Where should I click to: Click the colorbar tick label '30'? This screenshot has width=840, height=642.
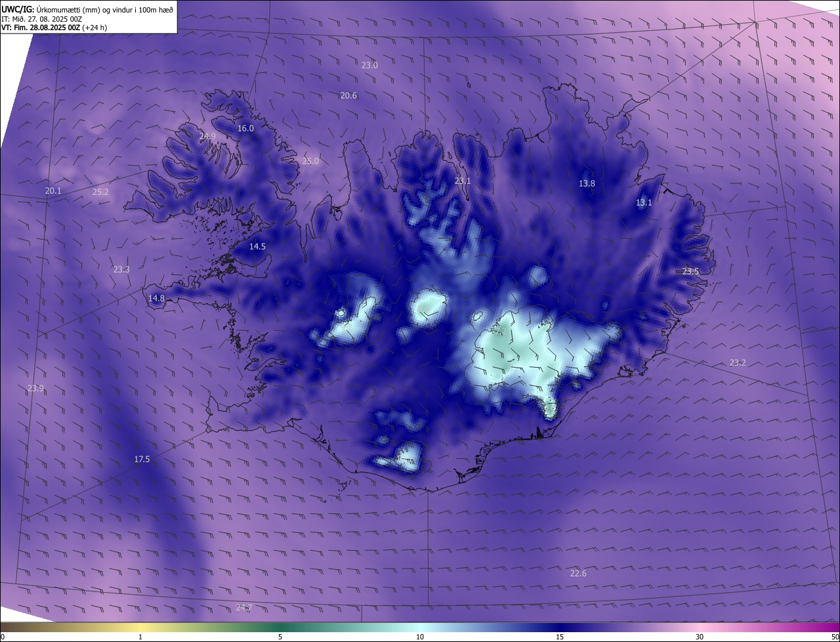pos(700,637)
